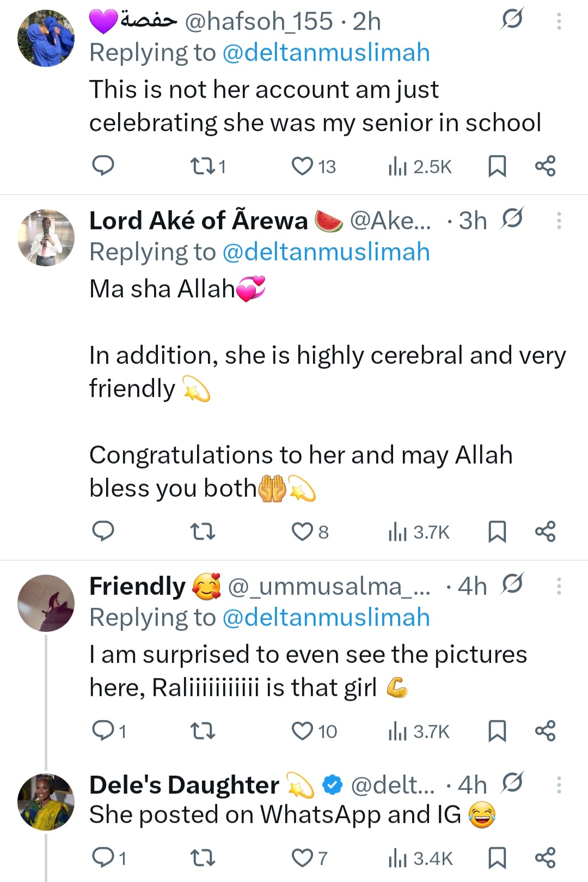Share Lord Aké's congratulations tweet

545,531
